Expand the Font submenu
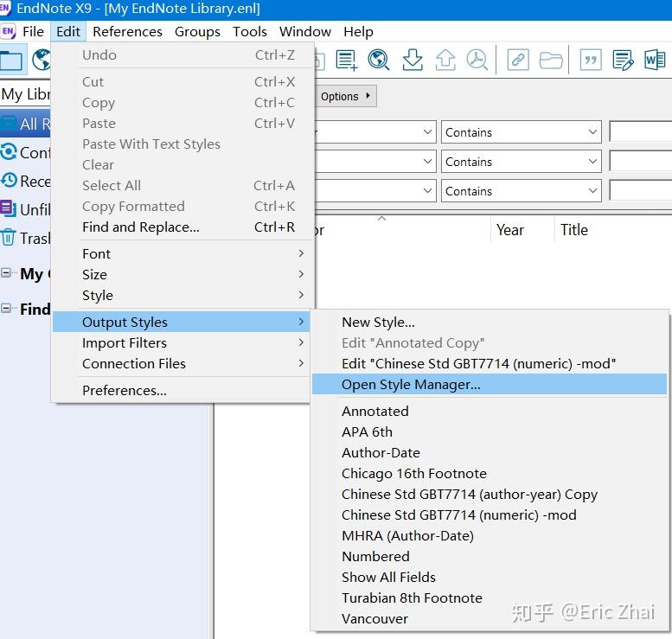This screenshot has width=672, height=639. tap(183, 253)
